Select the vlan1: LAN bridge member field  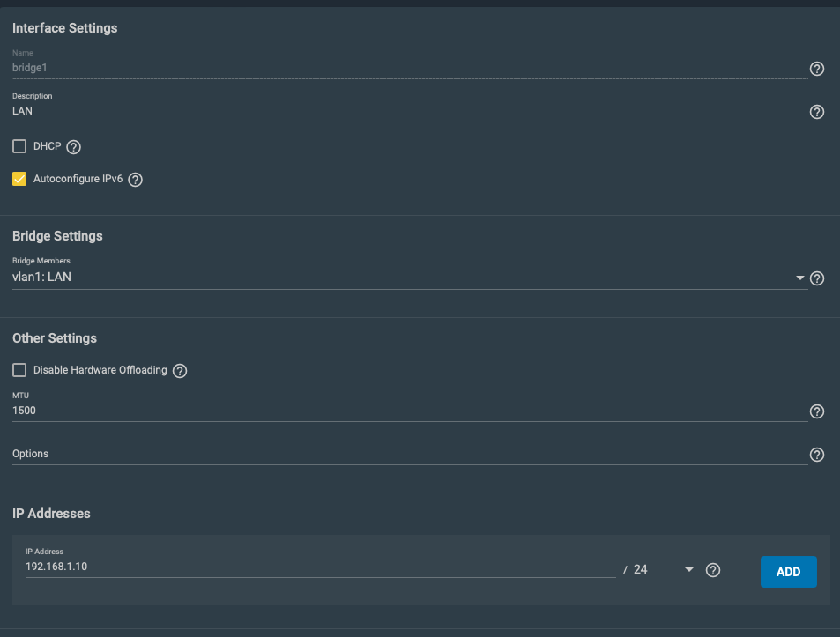pos(410,278)
